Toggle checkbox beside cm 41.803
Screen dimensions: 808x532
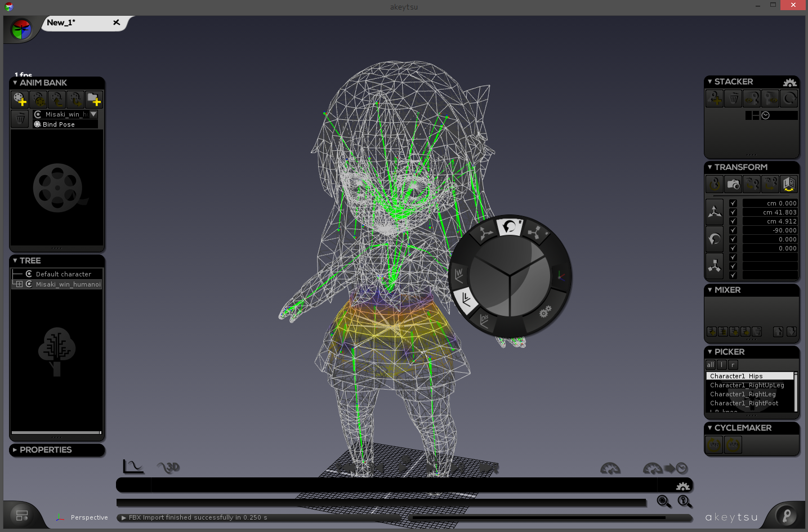pyautogui.click(x=733, y=212)
